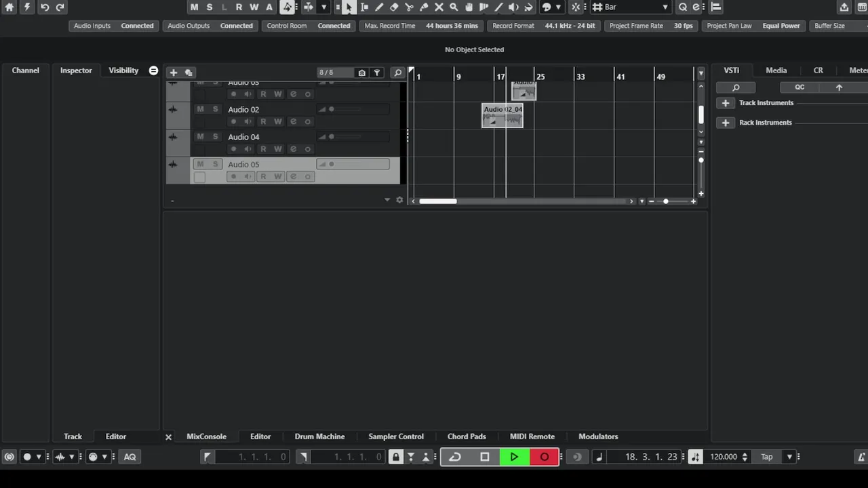
Task: Click the Audio 05 track volume slider
Action: 353,164
